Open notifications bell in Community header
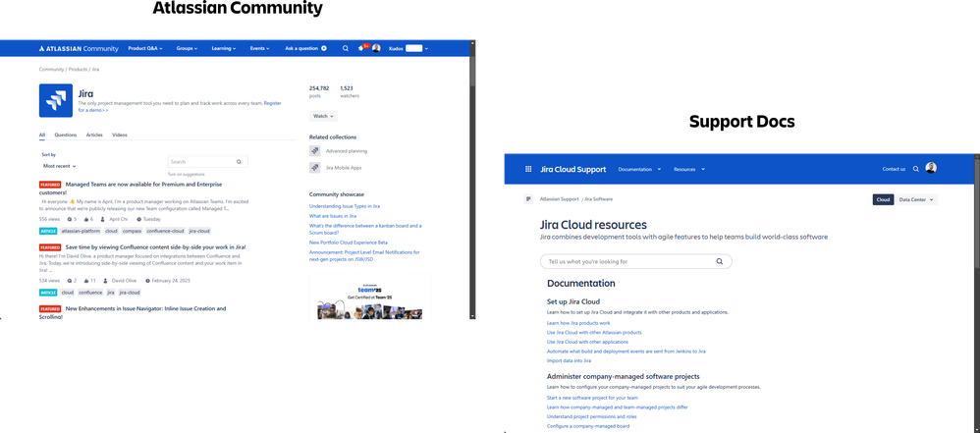 point(360,48)
